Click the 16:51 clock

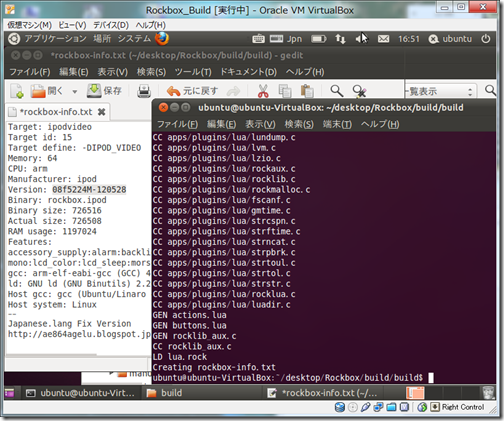409,39
